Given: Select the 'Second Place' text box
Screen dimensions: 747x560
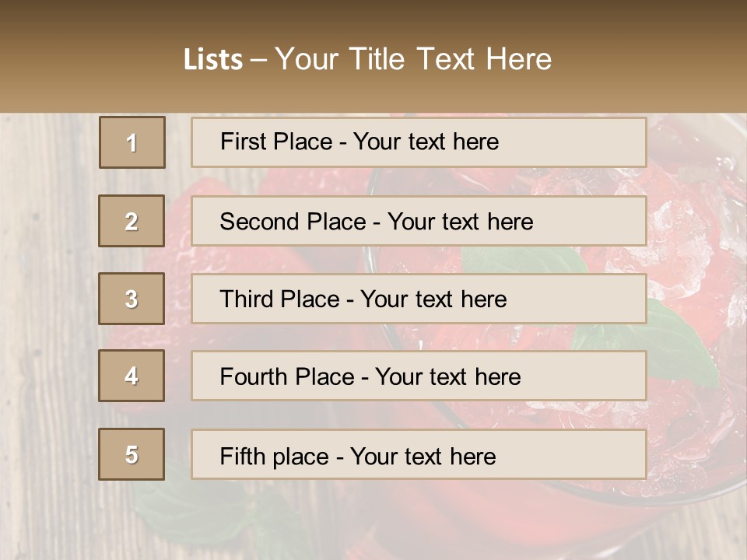Looking at the screenshot, I should pyautogui.click(x=419, y=221).
